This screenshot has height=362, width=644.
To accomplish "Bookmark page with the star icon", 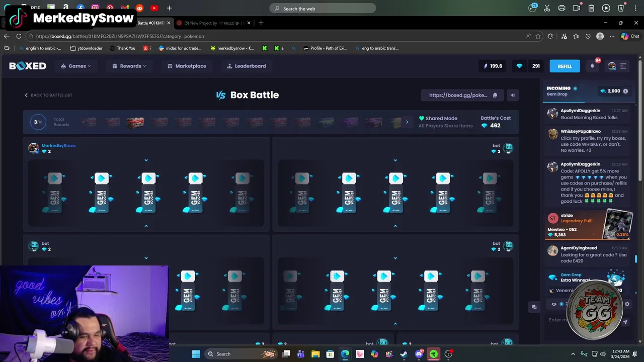I will (538, 36).
